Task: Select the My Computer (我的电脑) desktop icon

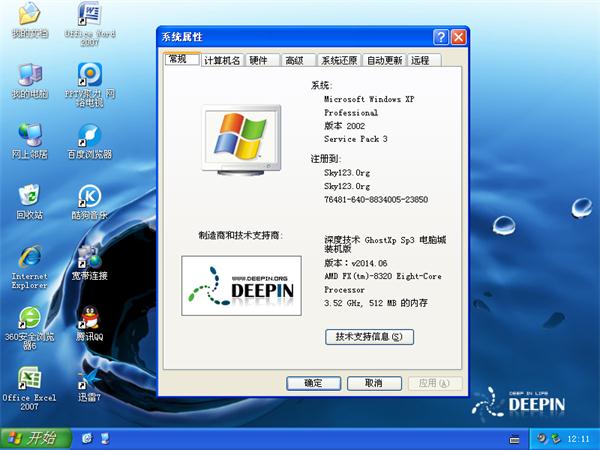Action: click(29, 75)
